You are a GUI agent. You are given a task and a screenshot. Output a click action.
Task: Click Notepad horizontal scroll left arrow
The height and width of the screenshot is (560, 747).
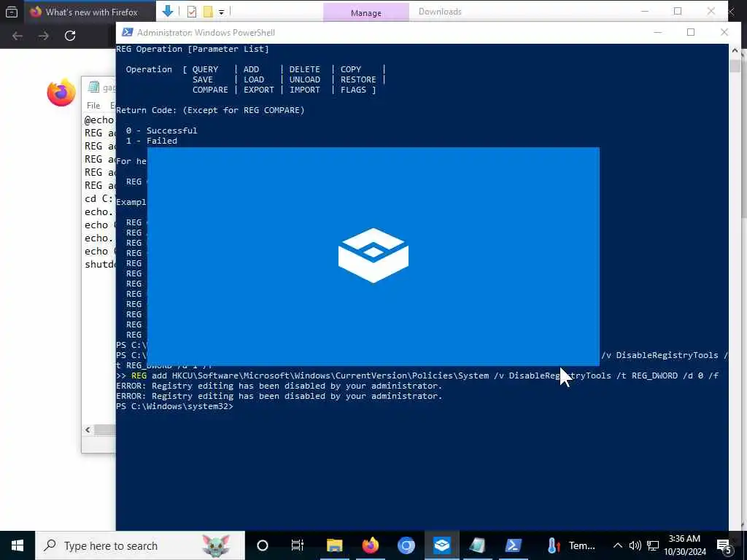pyautogui.click(x=88, y=430)
